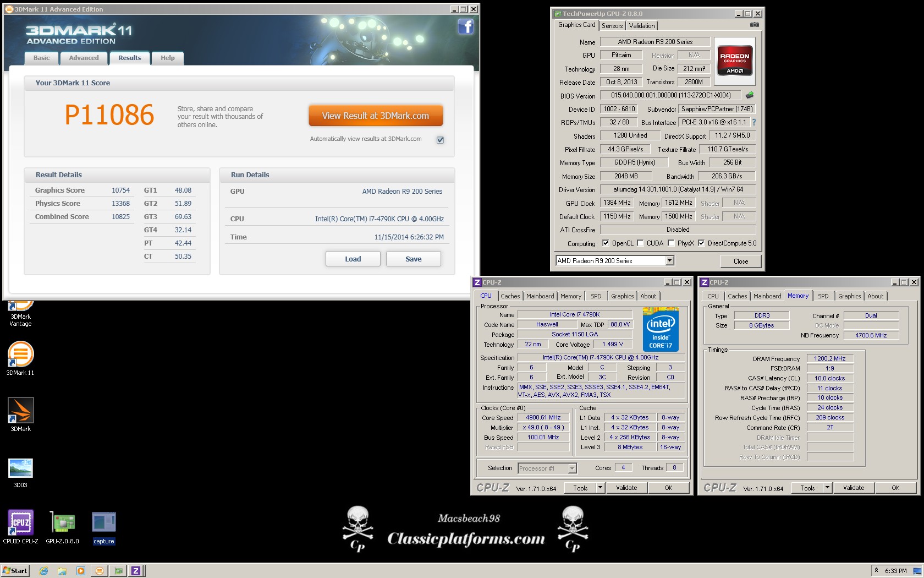Open the GPU-Z.0.8.0 desktop icon
Viewport: 924px width, 578px height.
(62, 527)
